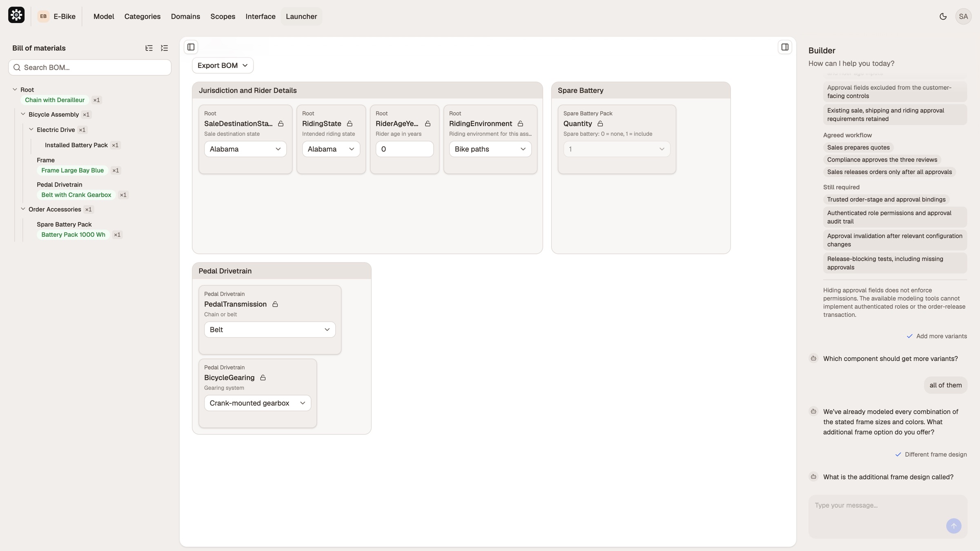
Task: Click the lock icon beside BicycleGearing
Action: (263, 378)
